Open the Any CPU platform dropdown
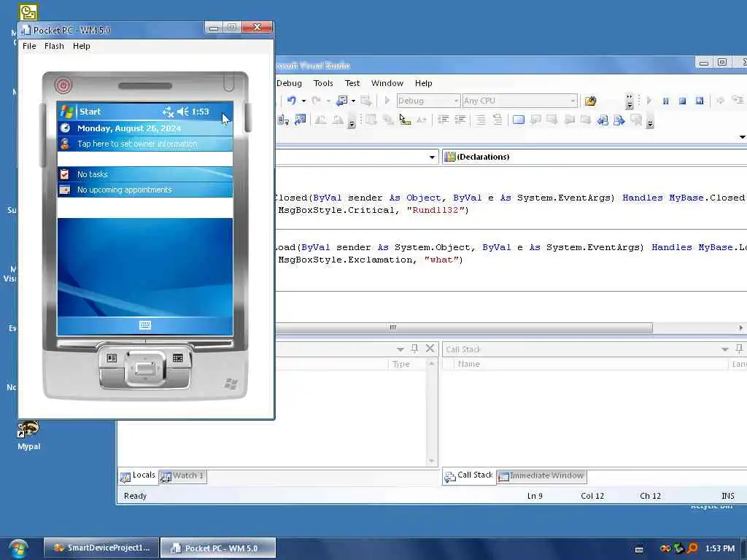This screenshot has height=560, width=747. [x=519, y=101]
